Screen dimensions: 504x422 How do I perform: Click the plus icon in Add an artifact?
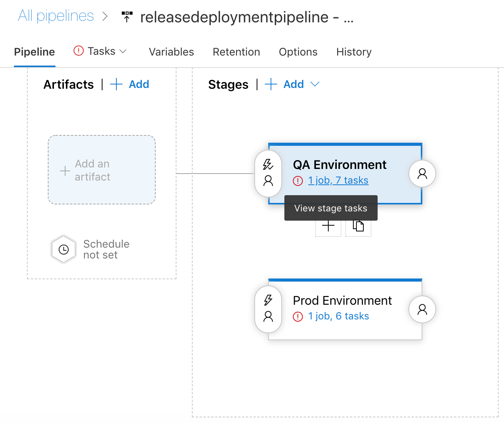(x=65, y=171)
